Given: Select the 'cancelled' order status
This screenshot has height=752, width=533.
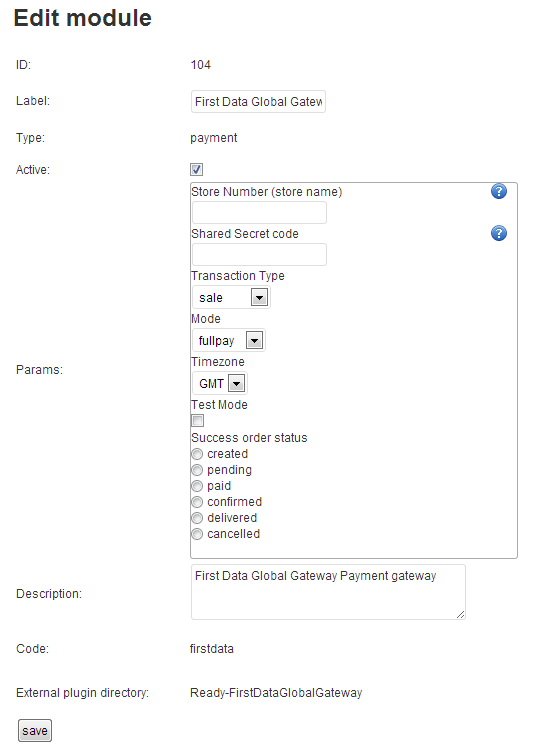Looking at the screenshot, I should tap(197, 534).
